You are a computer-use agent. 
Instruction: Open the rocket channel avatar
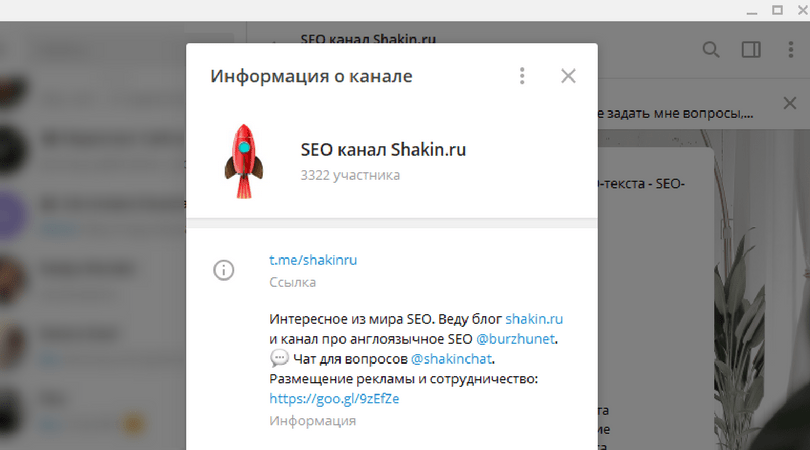(244, 161)
